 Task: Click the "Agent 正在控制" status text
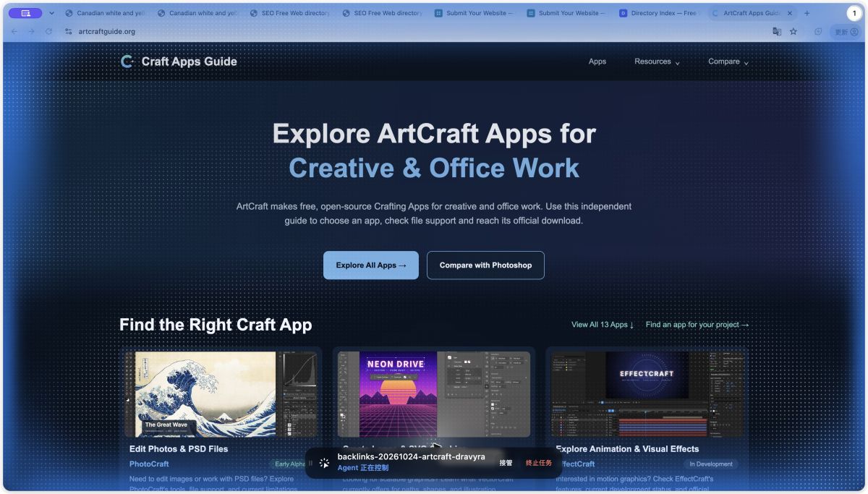[363, 468]
